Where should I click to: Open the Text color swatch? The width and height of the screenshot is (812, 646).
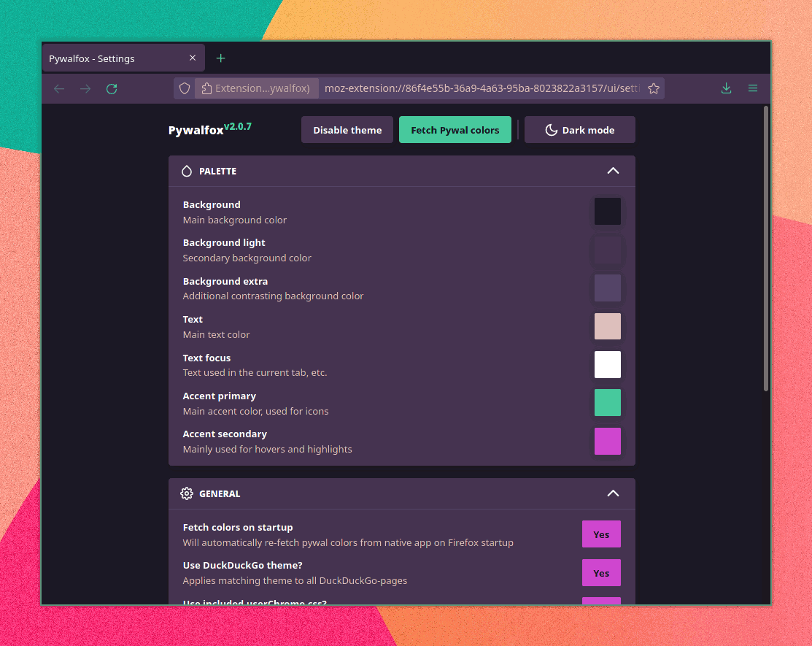tap(608, 326)
